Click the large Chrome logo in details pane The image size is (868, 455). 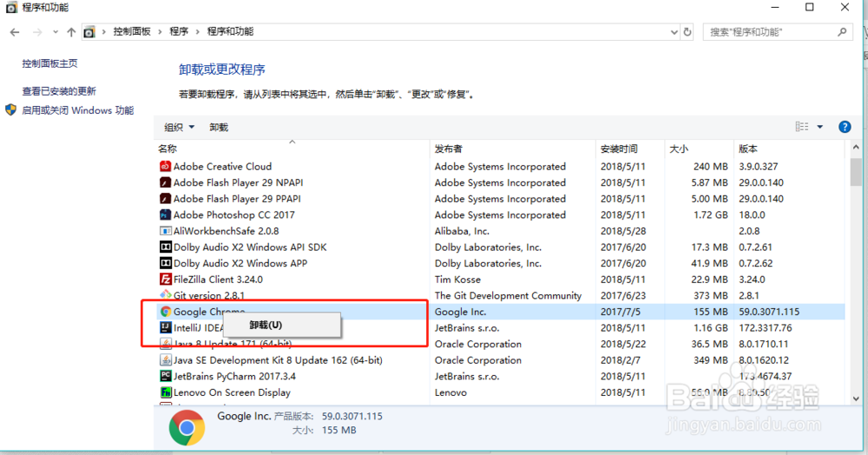coord(187,427)
